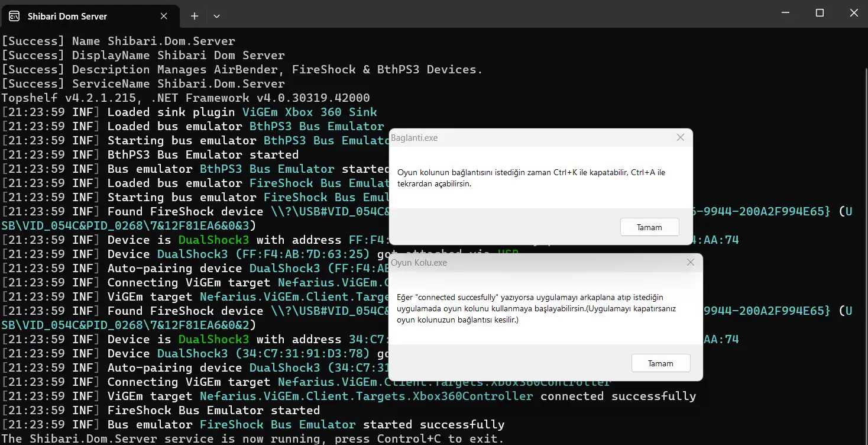Open a new terminal tab with plus
Image resolution: width=868 pixels, height=445 pixels.
[194, 16]
